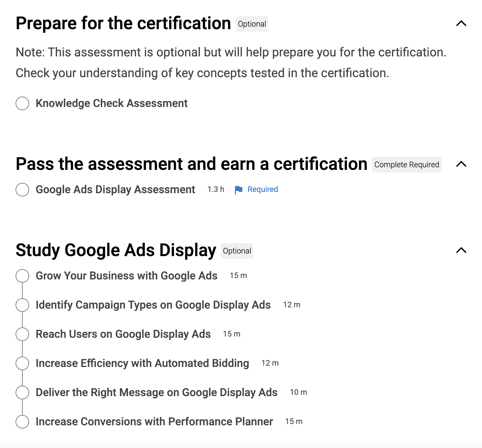The image size is (482, 448).
Task: Click the blue Required label text
Action: [x=263, y=190]
